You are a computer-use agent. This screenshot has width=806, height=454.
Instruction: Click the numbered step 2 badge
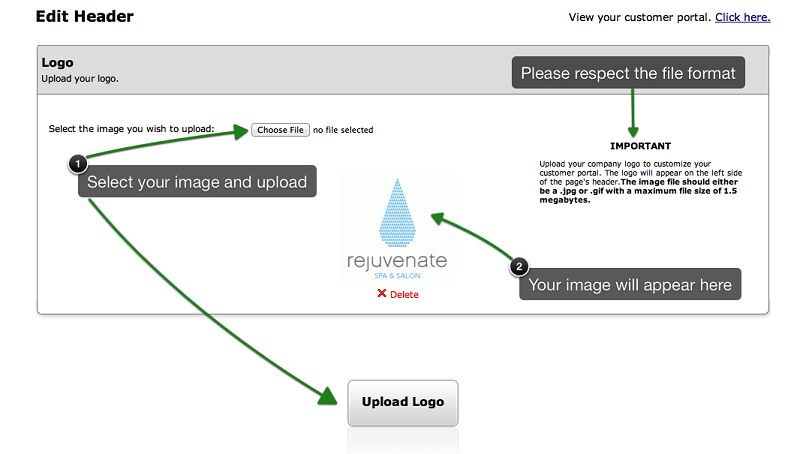(519, 266)
